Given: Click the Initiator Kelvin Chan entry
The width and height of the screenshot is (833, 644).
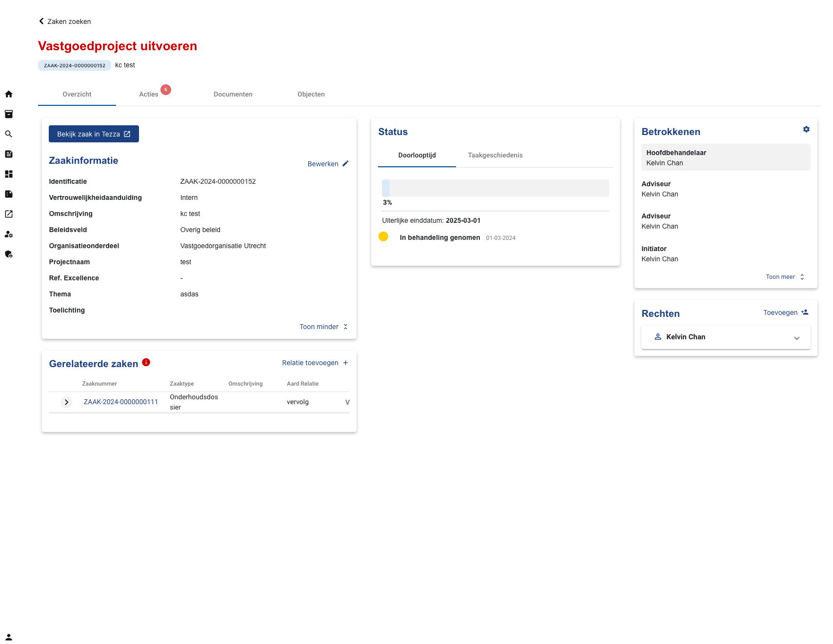Looking at the screenshot, I should pos(660,254).
